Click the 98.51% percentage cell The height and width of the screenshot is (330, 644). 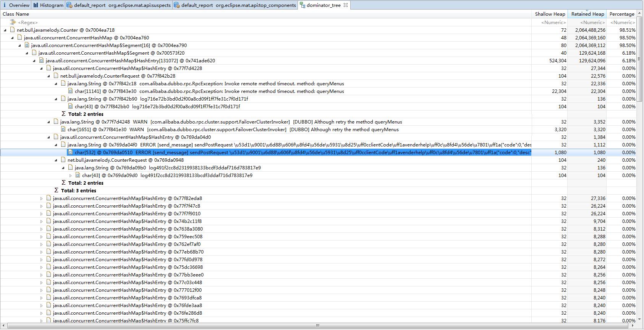point(628,30)
